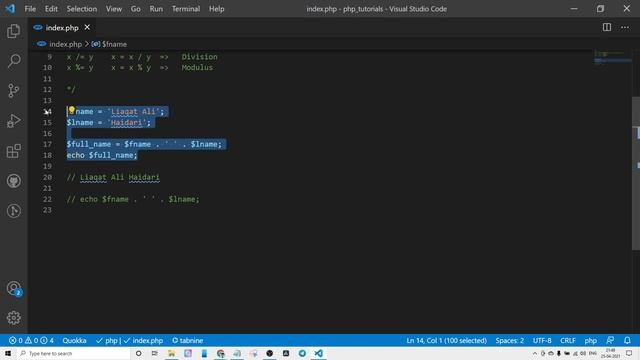Click the lightbulb code action on line 14
This screenshot has height=360, width=640.
point(71,110)
